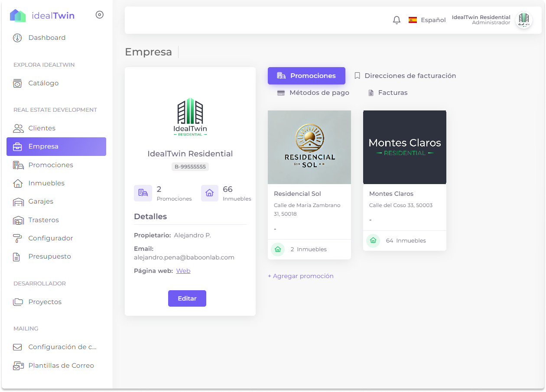
Task: Go to Plantillas de Correo
Action: (x=61, y=366)
